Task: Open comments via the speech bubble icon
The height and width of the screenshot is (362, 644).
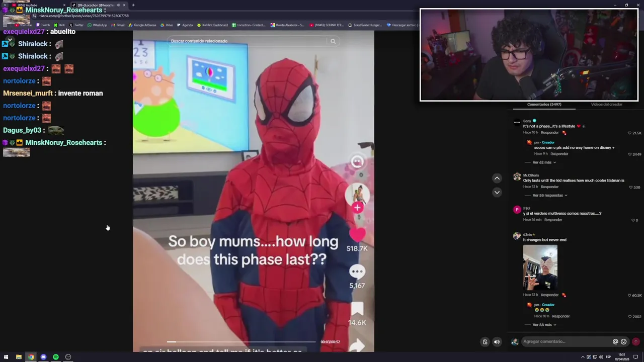Action: click(x=357, y=271)
